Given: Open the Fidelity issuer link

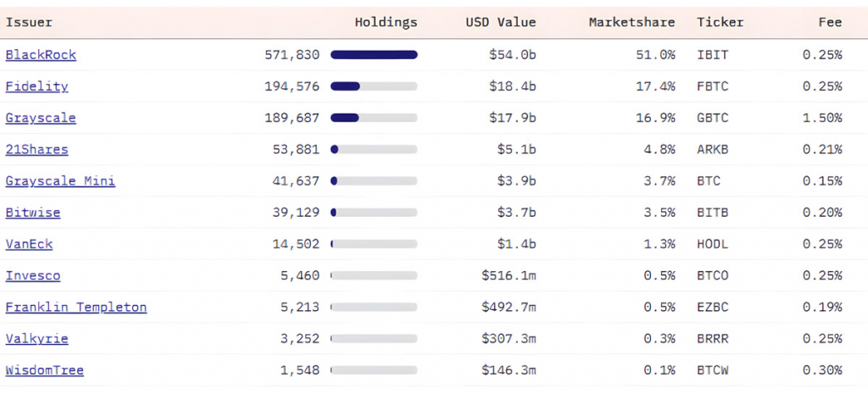Looking at the screenshot, I should point(37,86).
